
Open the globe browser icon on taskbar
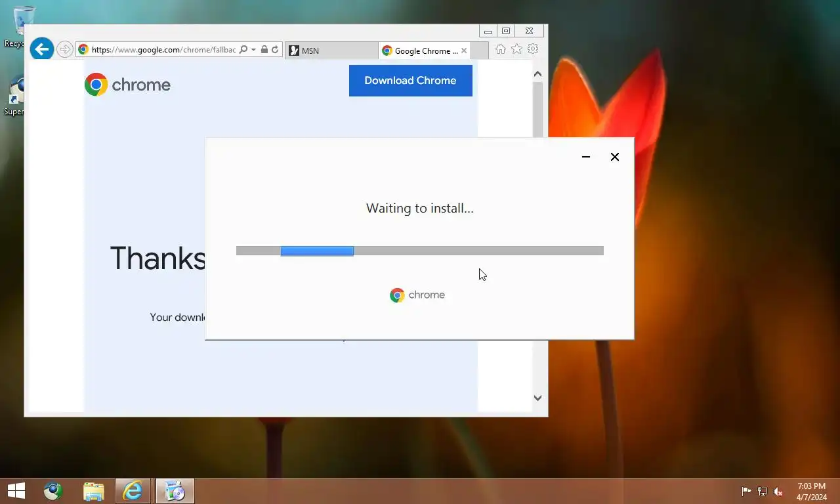[x=53, y=491]
